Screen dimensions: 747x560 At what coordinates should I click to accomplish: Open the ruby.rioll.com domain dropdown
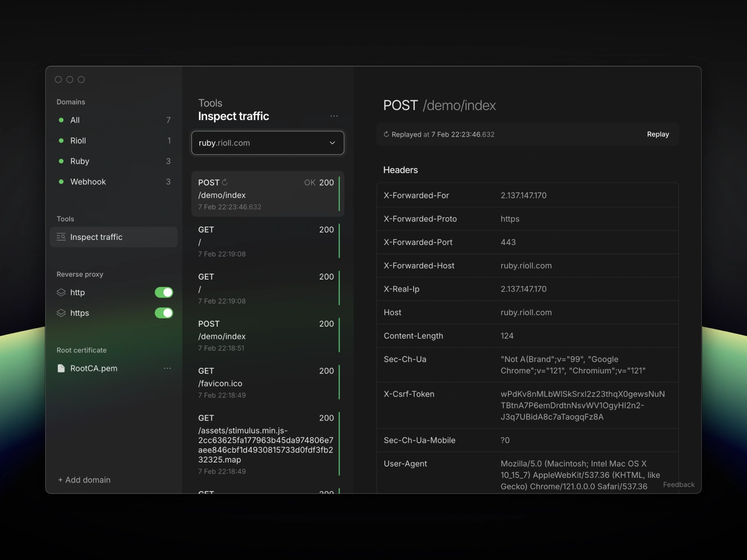point(268,143)
